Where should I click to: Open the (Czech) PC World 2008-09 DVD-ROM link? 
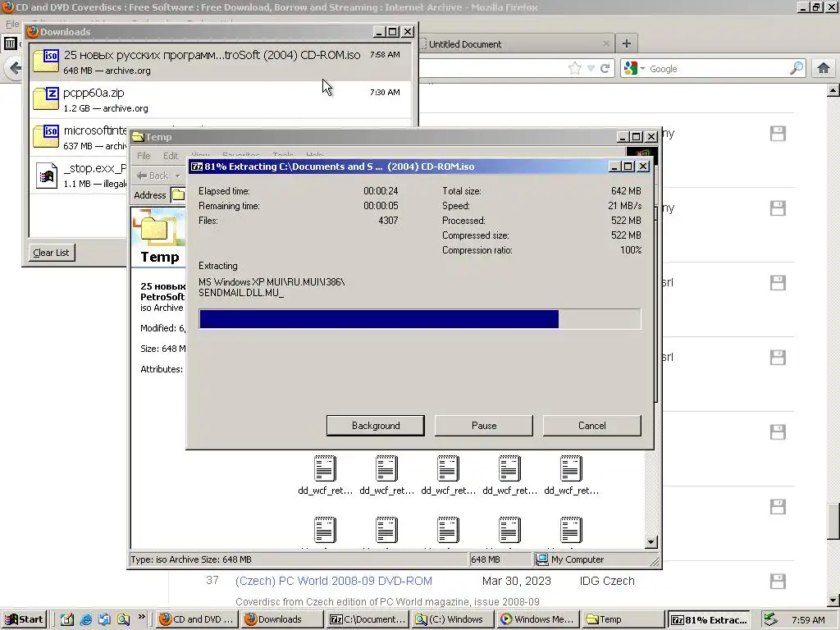coord(333,581)
